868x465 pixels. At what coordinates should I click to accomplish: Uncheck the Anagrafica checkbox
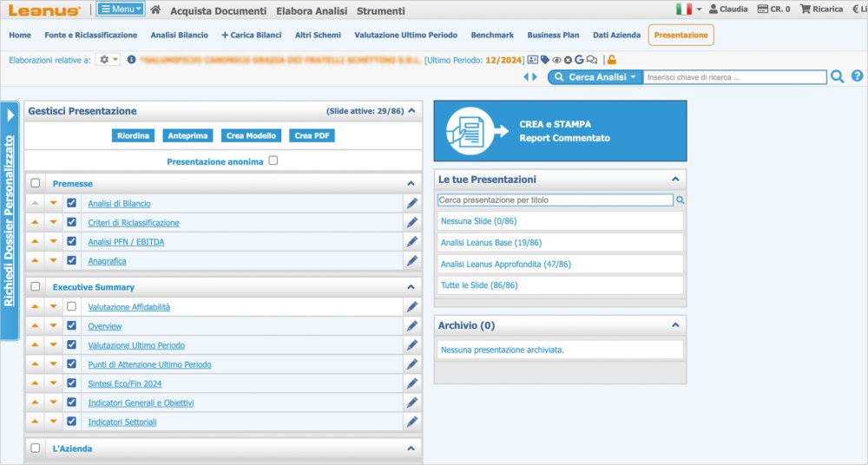click(71, 260)
